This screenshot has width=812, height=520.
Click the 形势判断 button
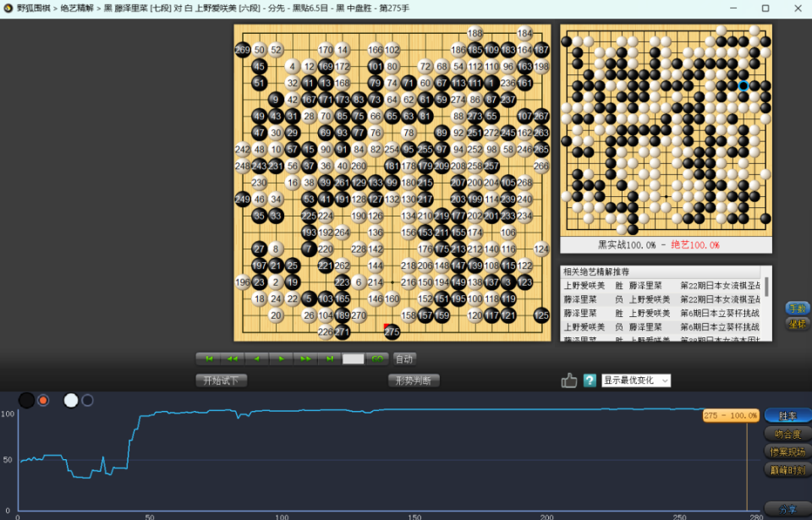click(414, 380)
